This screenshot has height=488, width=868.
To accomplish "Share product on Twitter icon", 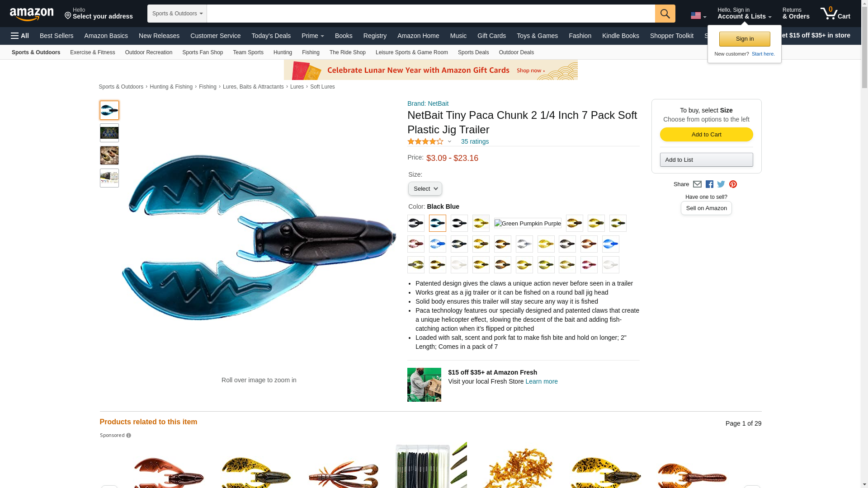I will pyautogui.click(x=721, y=184).
